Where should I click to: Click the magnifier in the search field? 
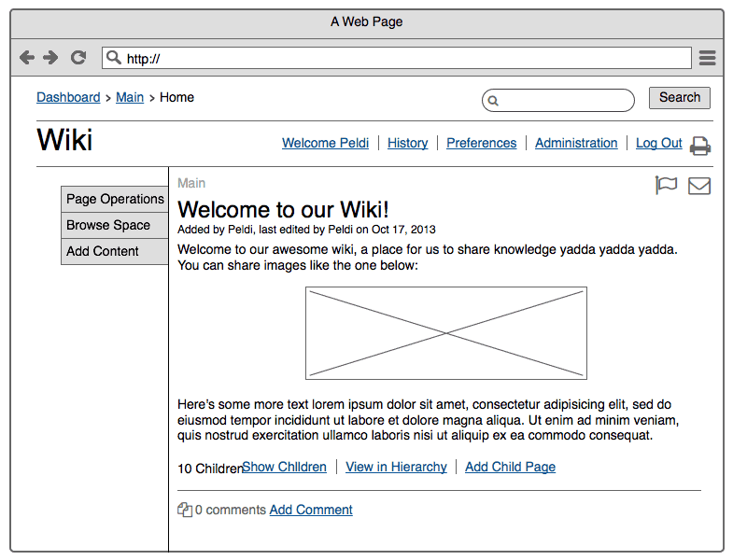tap(492, 99)
